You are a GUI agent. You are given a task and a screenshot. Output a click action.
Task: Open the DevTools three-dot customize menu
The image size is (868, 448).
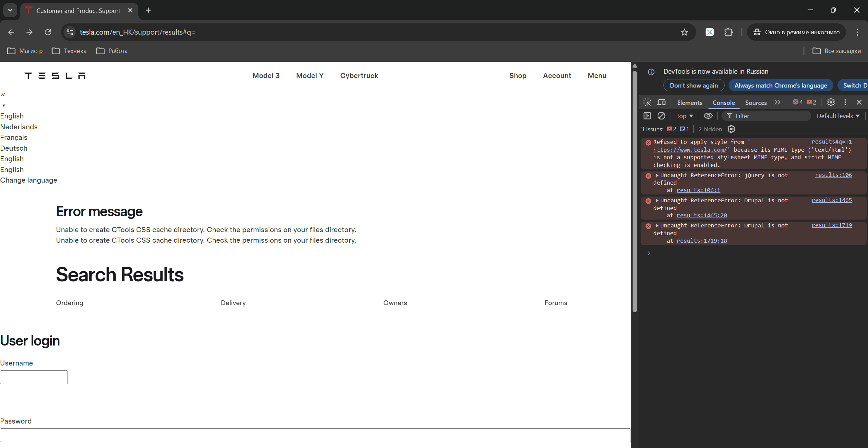point(845,102)
